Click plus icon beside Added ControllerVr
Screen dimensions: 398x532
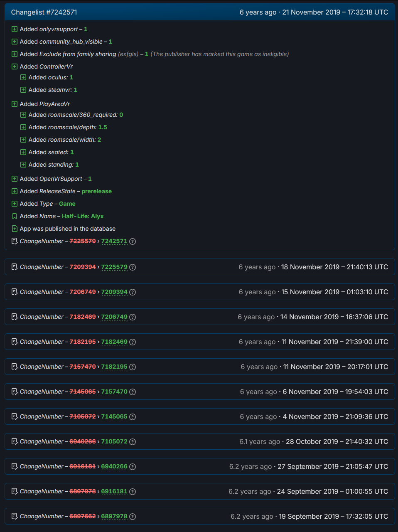(x=15, y=66)
